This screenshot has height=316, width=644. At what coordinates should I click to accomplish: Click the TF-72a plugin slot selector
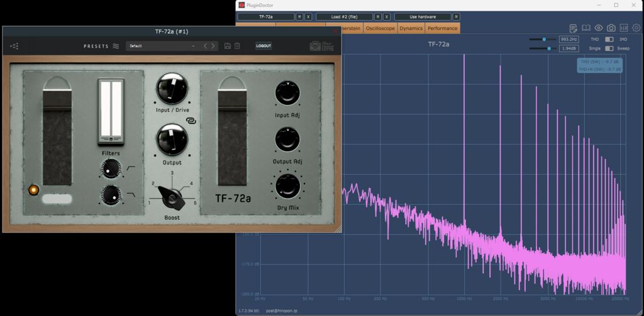[x=266, y=17]
